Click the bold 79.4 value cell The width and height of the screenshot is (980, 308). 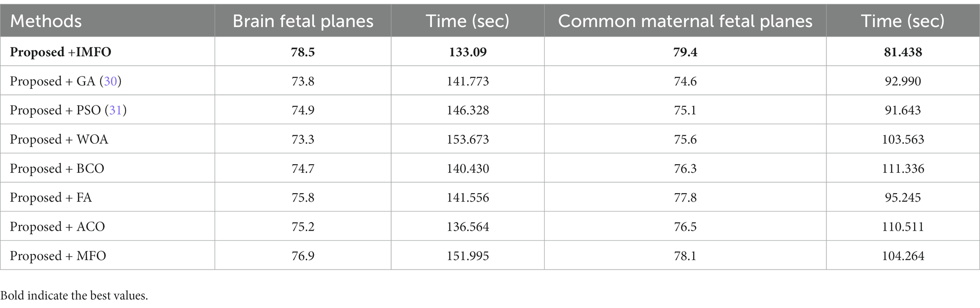[x=685, y=52]
